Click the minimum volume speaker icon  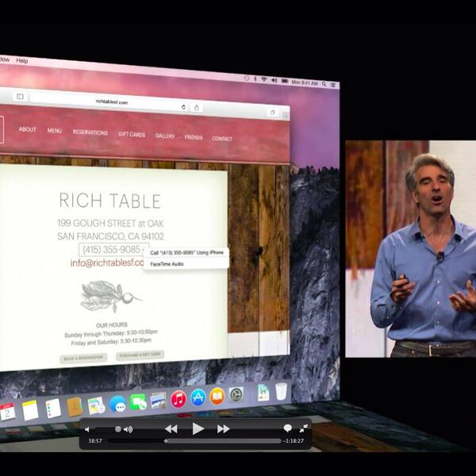(x=87, y=429)
